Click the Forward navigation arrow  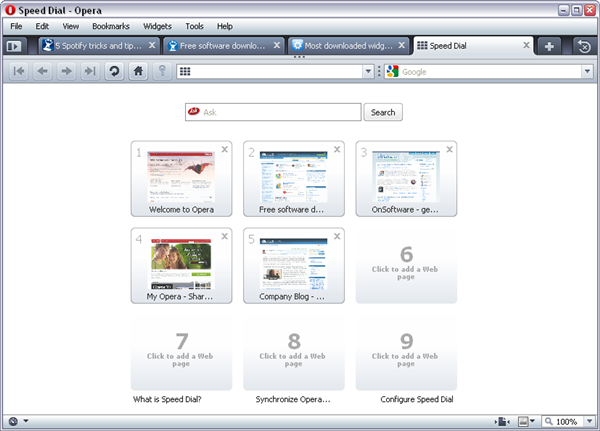67,71
